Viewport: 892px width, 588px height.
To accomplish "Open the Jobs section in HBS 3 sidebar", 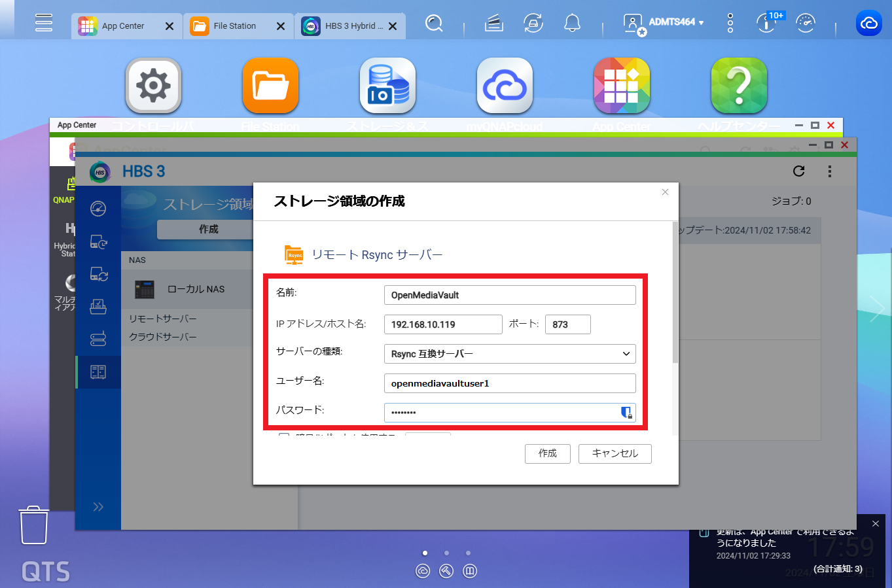I will [98, 307].
